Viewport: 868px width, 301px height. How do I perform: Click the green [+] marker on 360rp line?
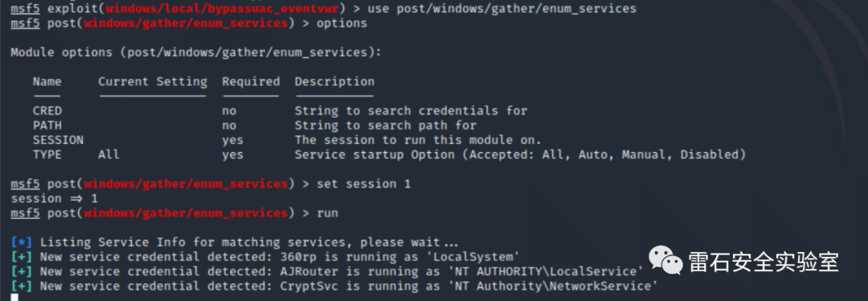(22, 257)
